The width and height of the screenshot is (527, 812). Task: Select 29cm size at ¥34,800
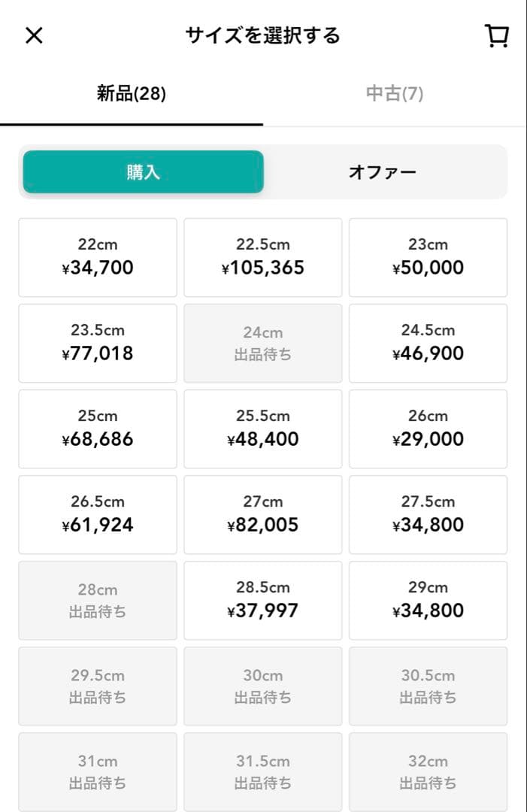(428, 601)
